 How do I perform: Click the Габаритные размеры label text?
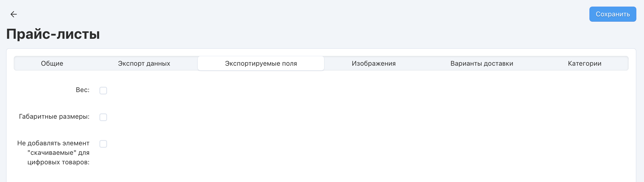point(54,117)
